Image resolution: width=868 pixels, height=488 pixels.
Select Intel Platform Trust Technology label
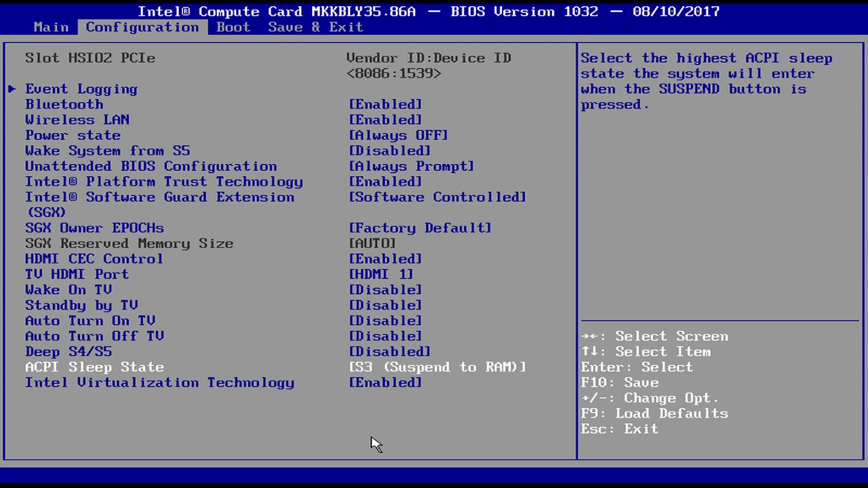(x=164, y=182)
